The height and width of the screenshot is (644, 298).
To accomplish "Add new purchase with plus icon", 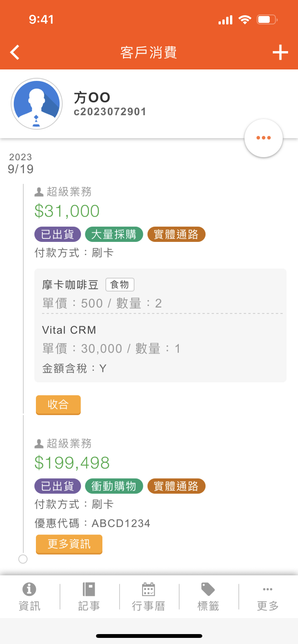I will coord(280,52).
